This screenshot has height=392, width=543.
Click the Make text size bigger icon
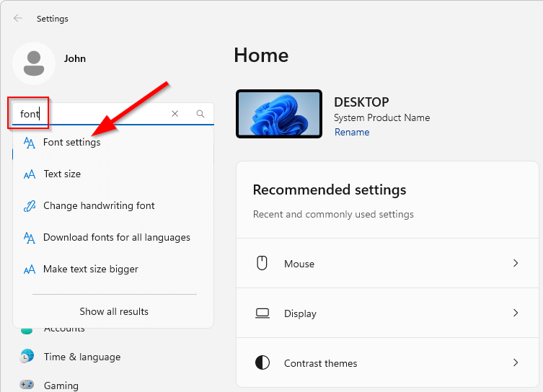pyautogui.click(x=30, y=269)
